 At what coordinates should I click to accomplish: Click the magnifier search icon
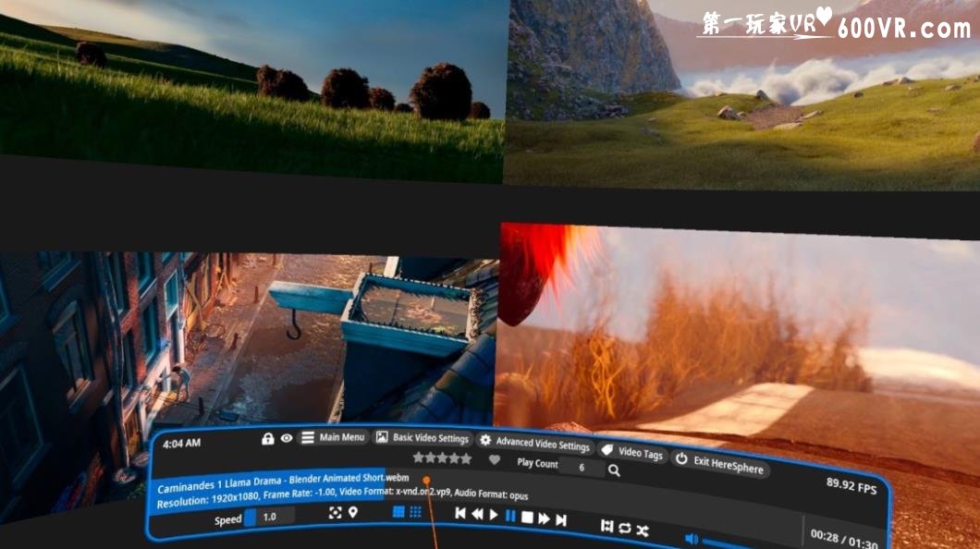click(x=614, y=471)
